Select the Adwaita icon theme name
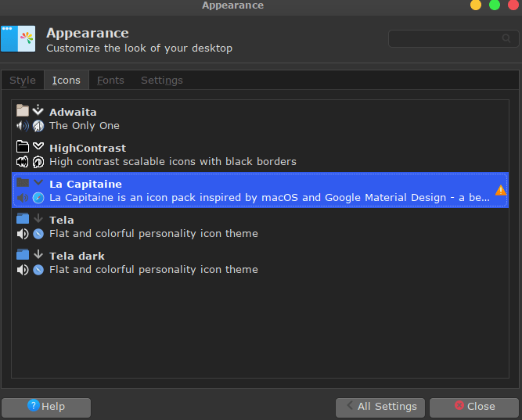 point(73,112)
